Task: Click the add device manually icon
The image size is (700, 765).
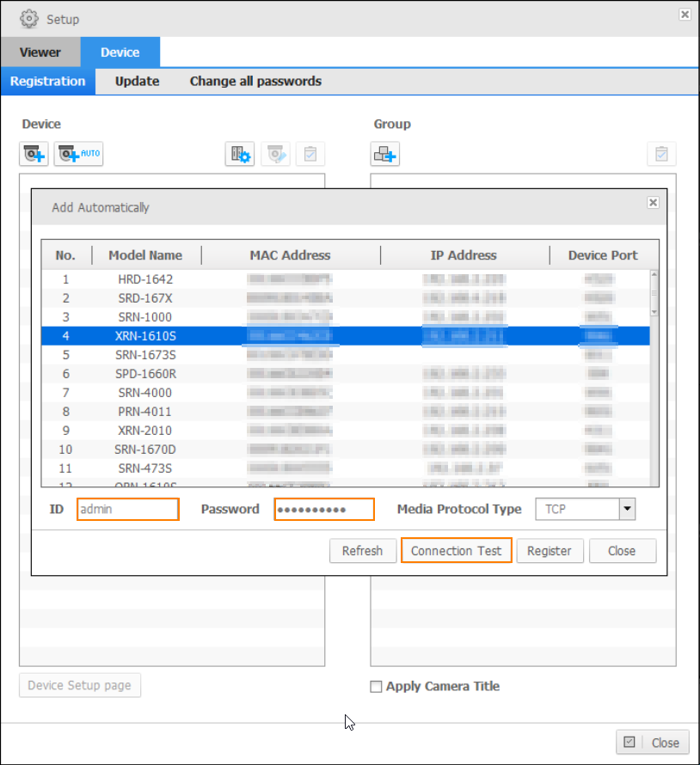Action: click(34, 154)
